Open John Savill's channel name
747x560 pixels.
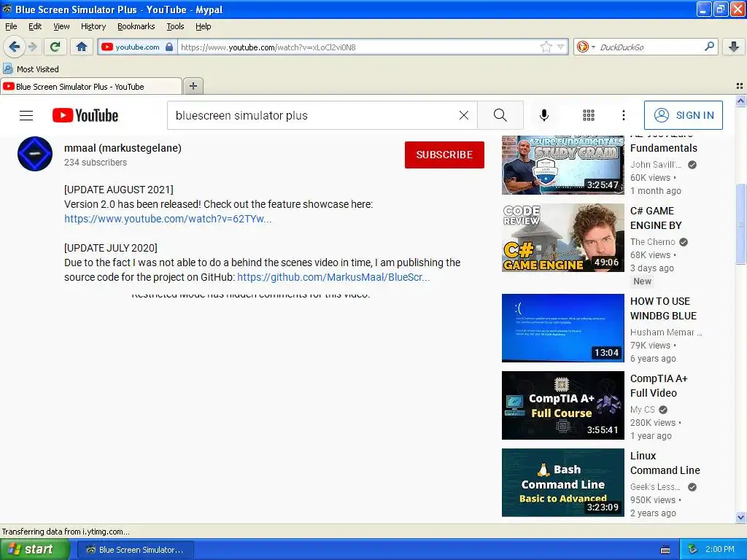coord(656,165)
